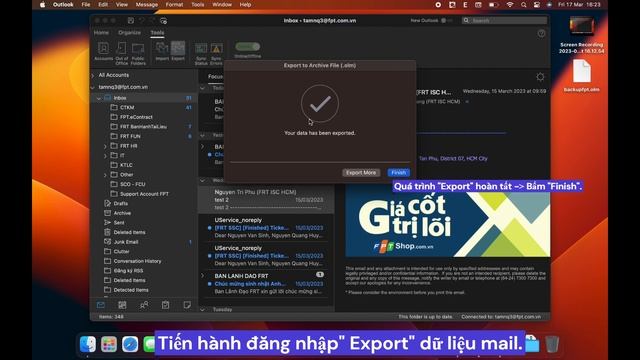The height and width of the screenshot is (360, 640).
Task: Open Safari from the Dock
Action: tap(130, 344)
